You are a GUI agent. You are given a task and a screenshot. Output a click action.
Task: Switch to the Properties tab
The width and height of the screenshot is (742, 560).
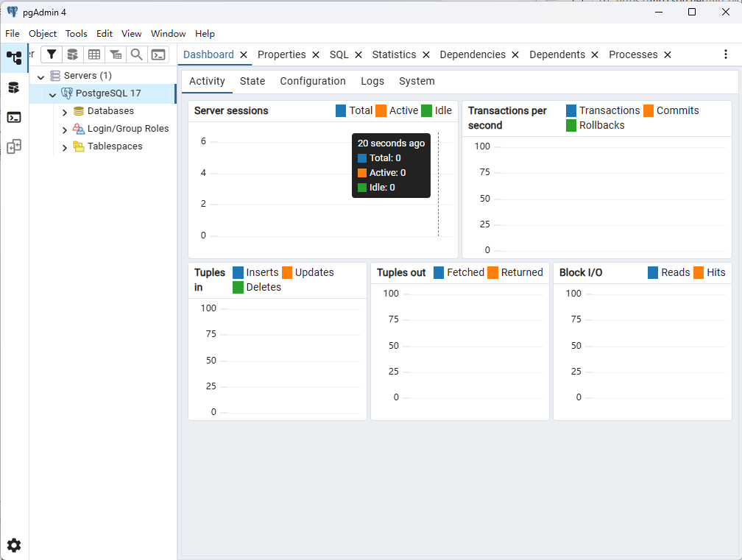pyautogui.click(x=281, y=54)
